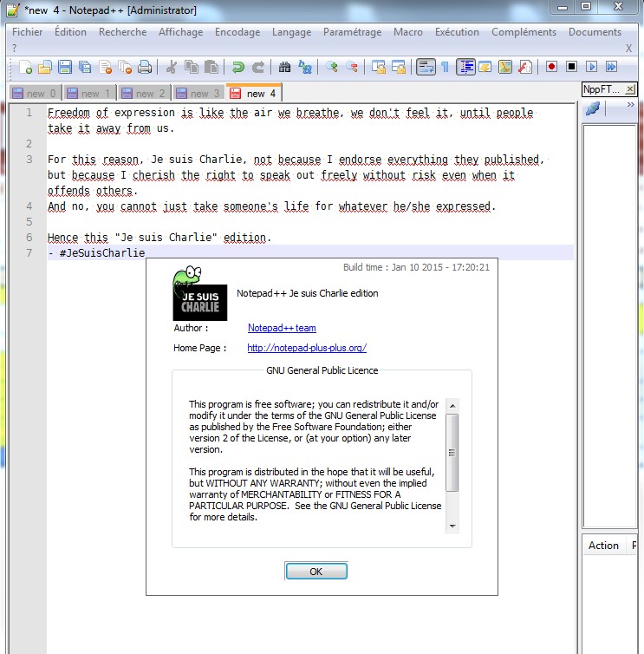
Task: Open the Replace dialog icon
Action: tap(305, 67)
